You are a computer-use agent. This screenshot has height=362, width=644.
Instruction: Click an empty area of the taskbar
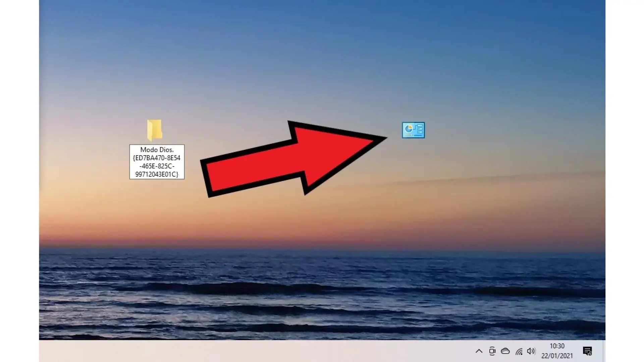235,352
